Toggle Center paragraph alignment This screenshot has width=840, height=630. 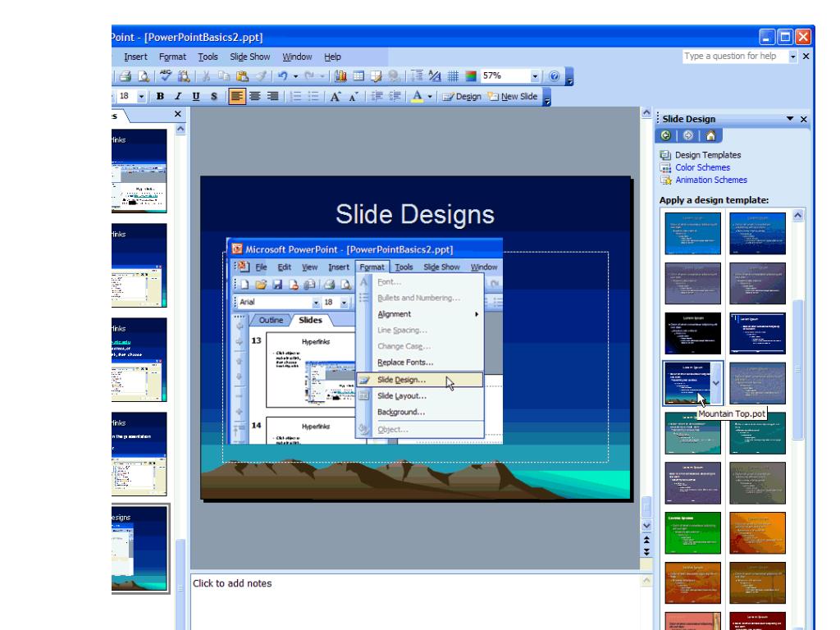point(255,97)
